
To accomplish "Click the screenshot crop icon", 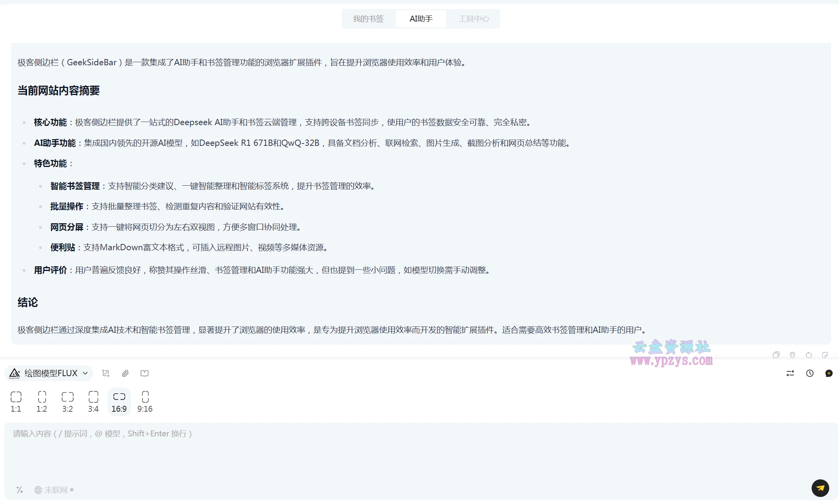I will click(x=106, y=373).
